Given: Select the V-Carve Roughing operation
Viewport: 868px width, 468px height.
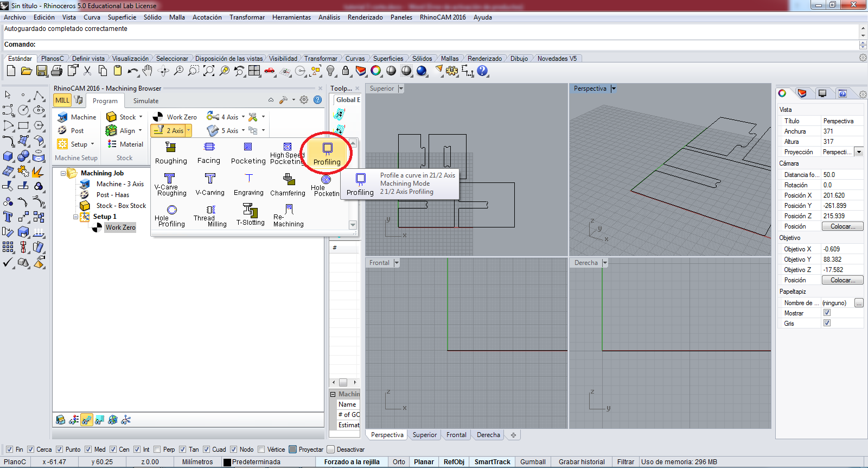Looking at the screenshot, I should click(171, 185).
